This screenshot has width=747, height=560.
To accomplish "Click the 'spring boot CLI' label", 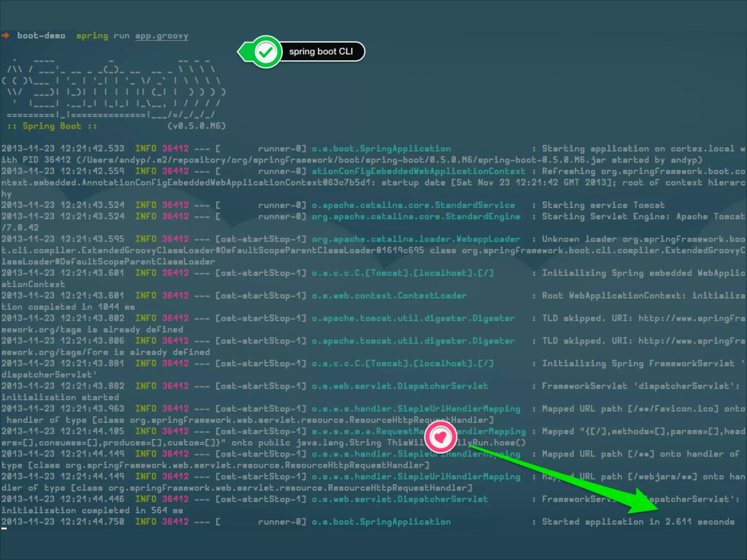I will tap(321, 51).
